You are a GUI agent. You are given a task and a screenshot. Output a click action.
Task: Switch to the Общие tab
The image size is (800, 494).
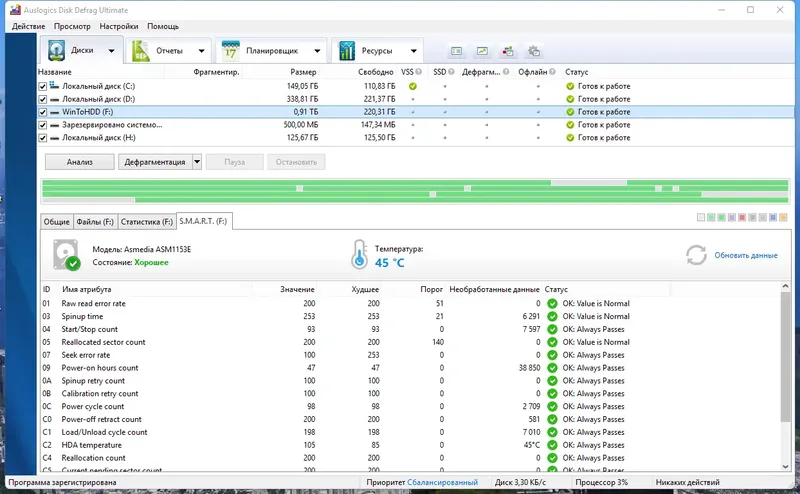pos(56,221)
